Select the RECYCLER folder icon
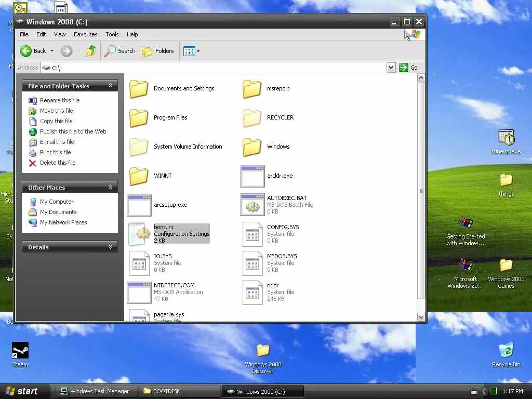 pos(252,118)
